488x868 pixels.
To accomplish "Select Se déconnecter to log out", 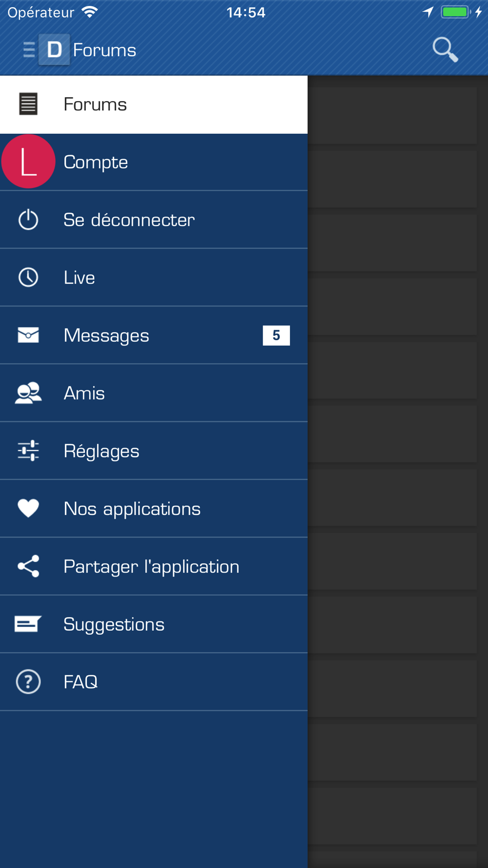I will pos(154,220).
